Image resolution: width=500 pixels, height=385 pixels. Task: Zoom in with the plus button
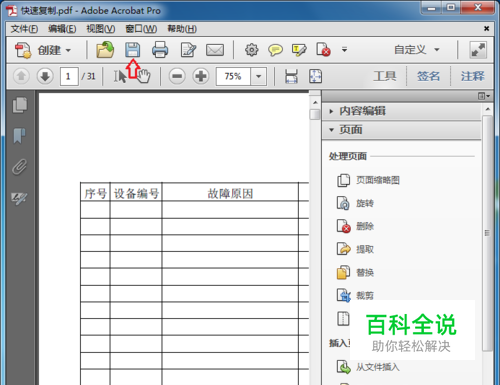[201, 76]
